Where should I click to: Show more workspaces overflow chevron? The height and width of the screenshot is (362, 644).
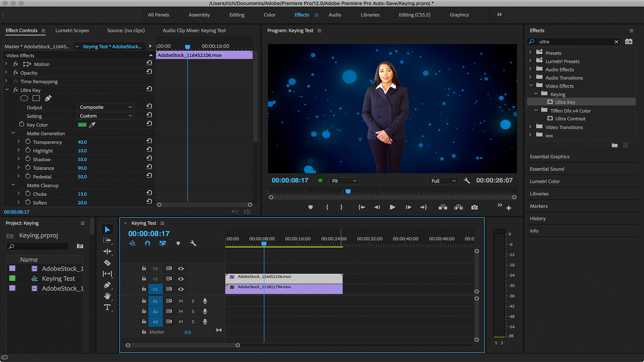click(499, 14)
